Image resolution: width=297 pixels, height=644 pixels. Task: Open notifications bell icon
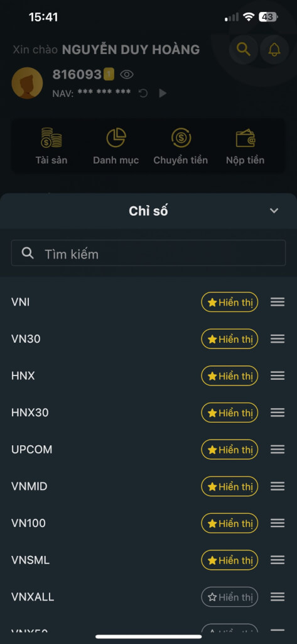point(274,50)
